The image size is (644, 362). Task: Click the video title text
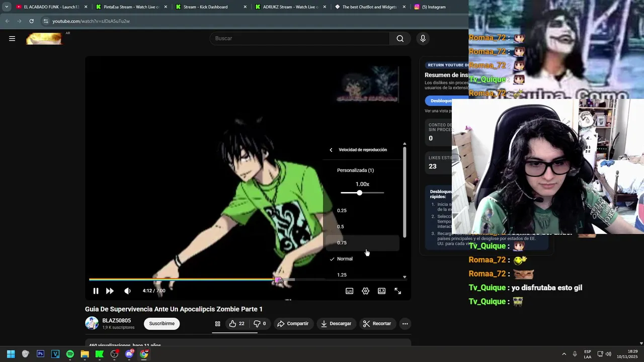tap(174, 309)
